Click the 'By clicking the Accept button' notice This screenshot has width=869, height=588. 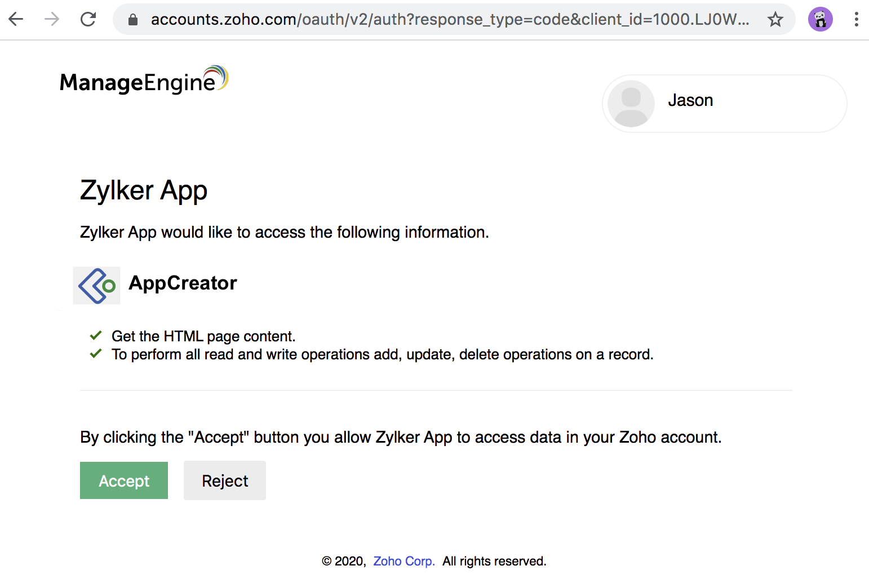(401, 437)
